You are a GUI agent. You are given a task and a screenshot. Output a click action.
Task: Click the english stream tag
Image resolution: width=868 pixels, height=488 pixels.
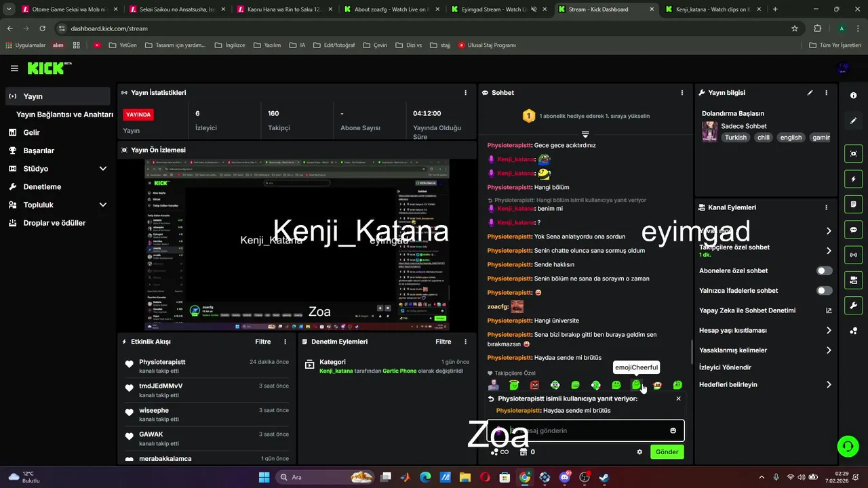tap(791, 138)
